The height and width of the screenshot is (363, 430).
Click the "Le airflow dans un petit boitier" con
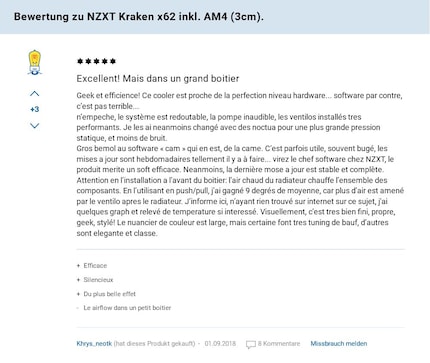pyautogui.click(x=127, y=308)
